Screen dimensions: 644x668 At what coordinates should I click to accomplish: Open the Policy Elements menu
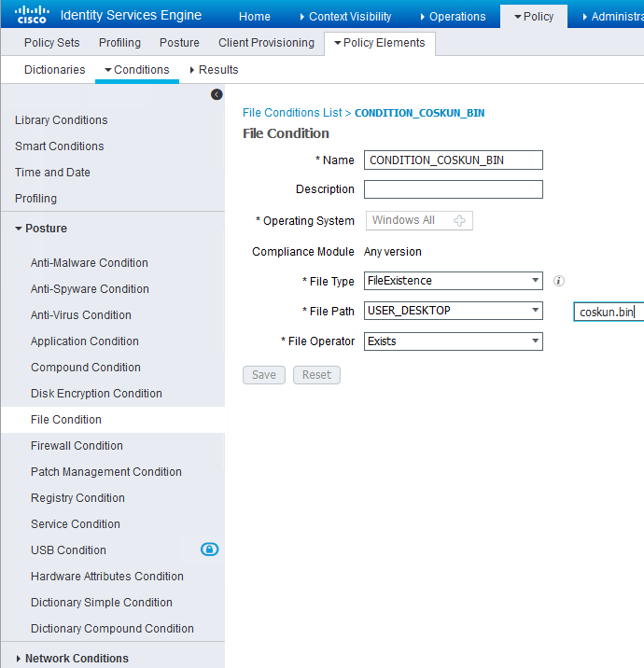point(380,43)
